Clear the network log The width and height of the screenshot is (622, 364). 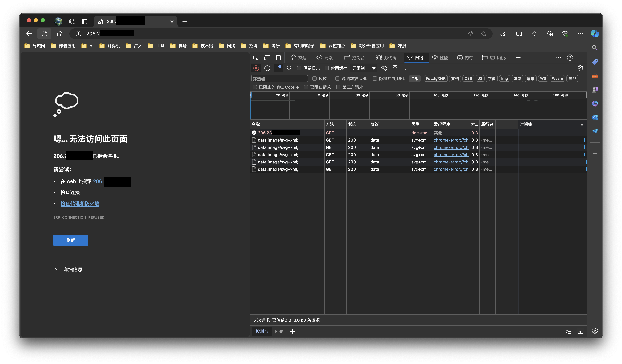[267, 68]
